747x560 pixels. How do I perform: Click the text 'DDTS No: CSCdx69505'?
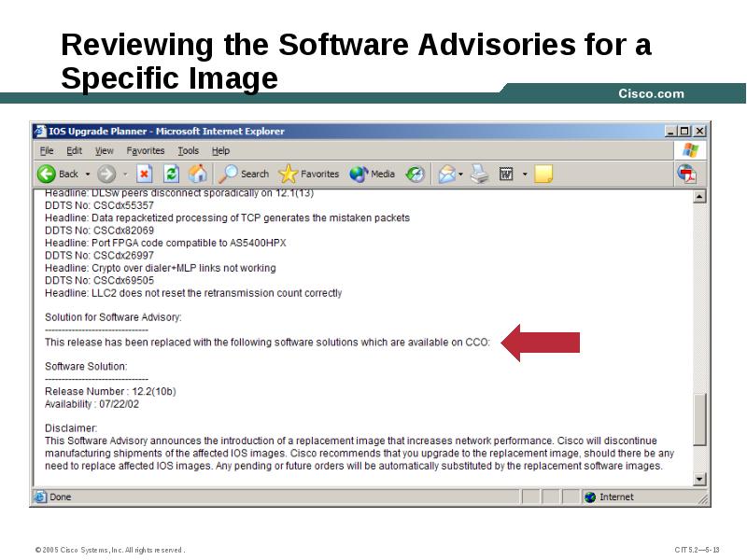(99, 281)
